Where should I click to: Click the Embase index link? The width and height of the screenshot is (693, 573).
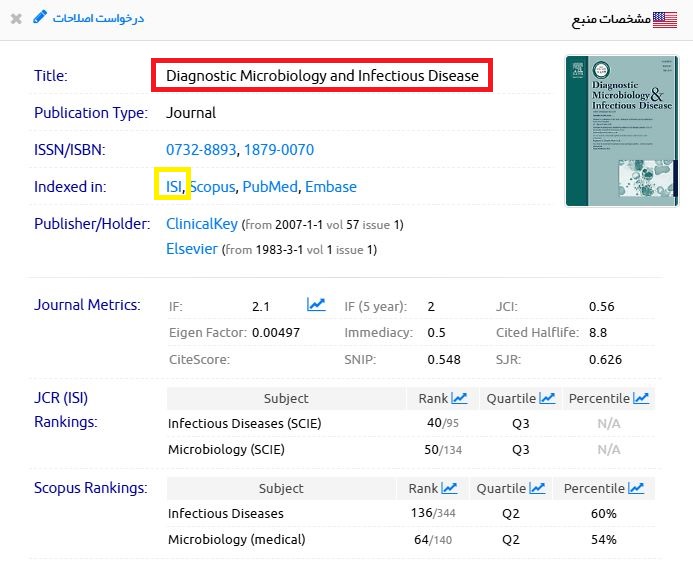331,187
